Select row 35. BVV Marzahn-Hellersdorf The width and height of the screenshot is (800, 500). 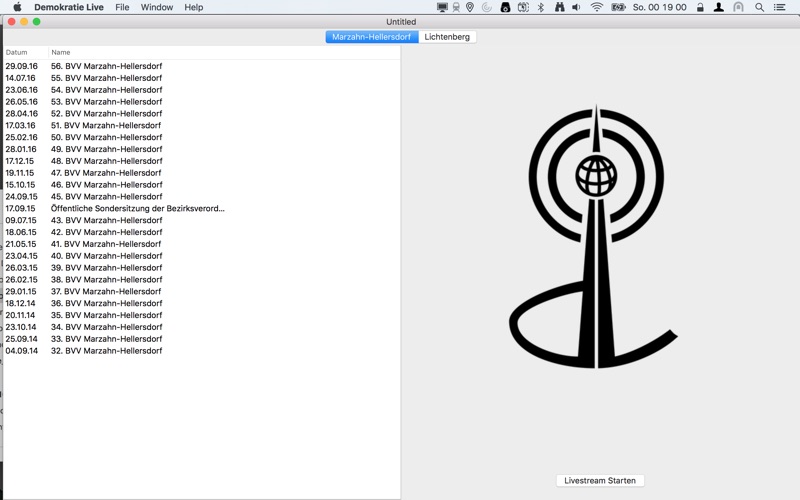coord(202,315)
